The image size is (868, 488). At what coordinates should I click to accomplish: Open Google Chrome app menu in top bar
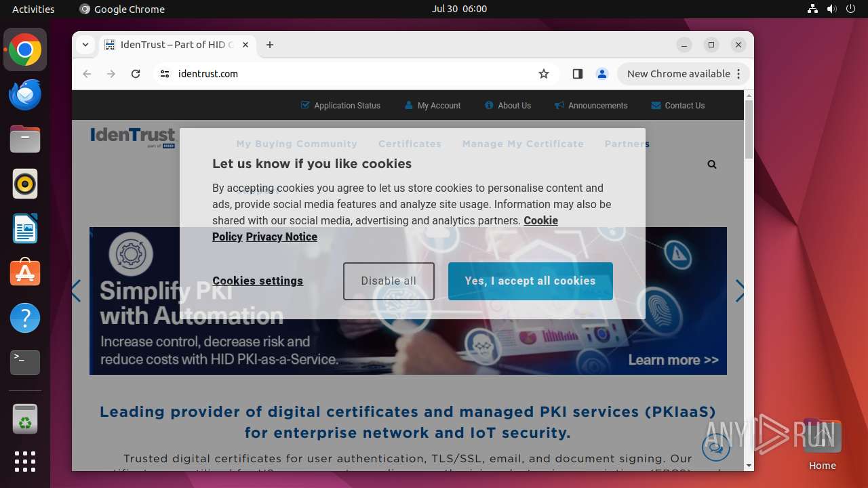coord(122,9)
